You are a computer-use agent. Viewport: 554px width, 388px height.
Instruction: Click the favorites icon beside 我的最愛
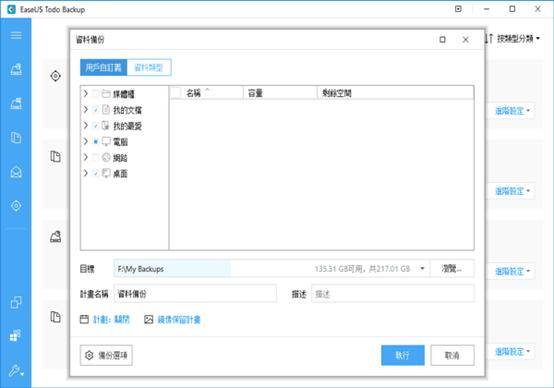(x=106, y=125)
